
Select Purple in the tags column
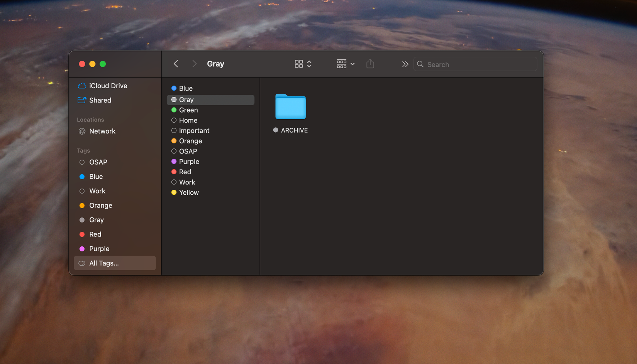(210, 162)
